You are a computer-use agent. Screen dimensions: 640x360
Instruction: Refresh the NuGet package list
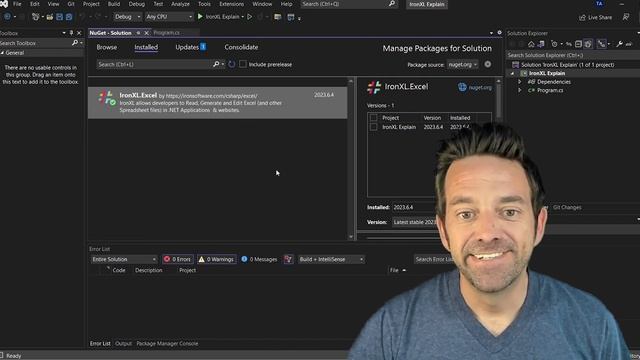pos(232,64)
